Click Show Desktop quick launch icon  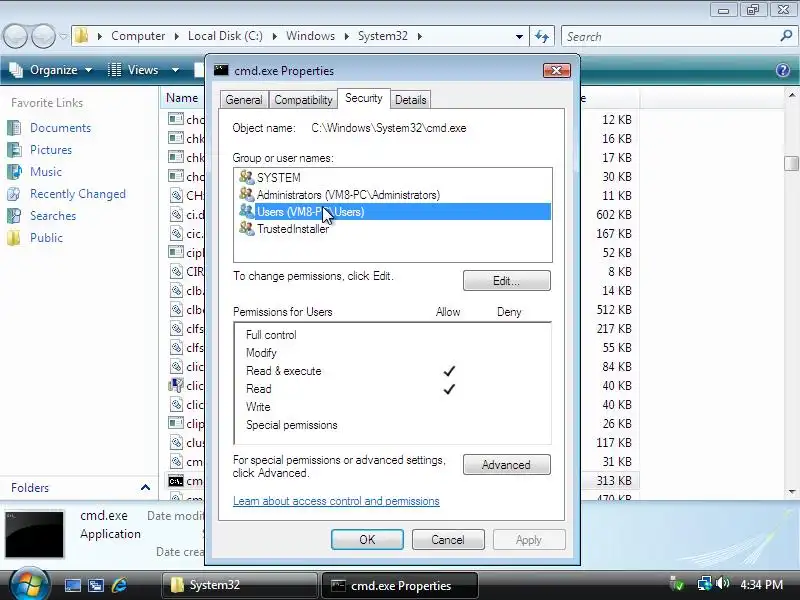pyautogui.click(x=72, y=585)
